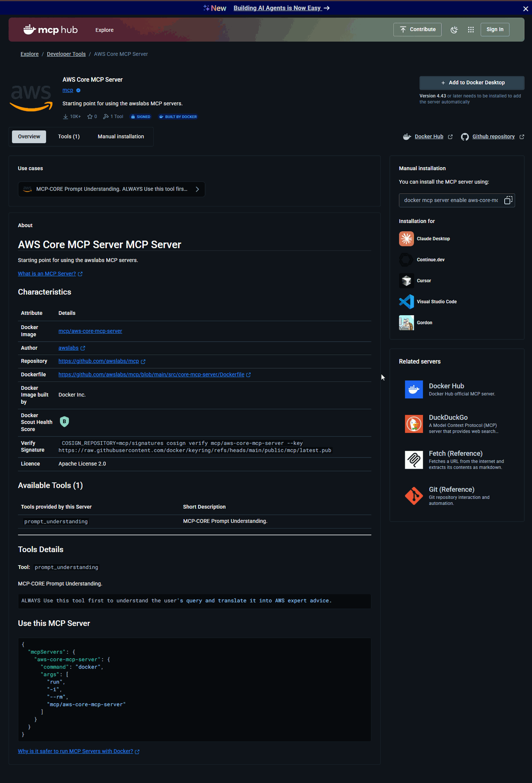532x783 pixels.
Task: Open the apps grid menu icon
Action: coord(471,30)
